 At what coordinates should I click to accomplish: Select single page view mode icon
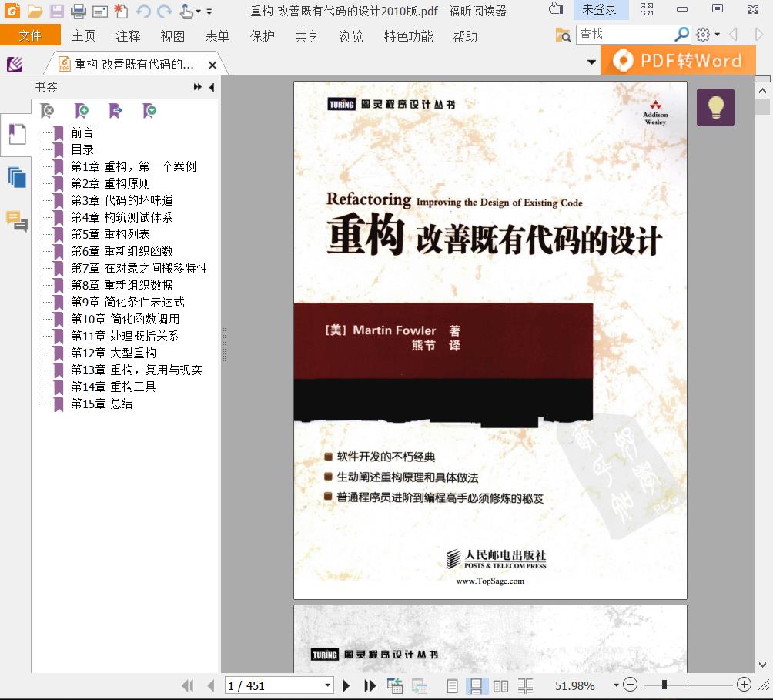coord(452,685)
